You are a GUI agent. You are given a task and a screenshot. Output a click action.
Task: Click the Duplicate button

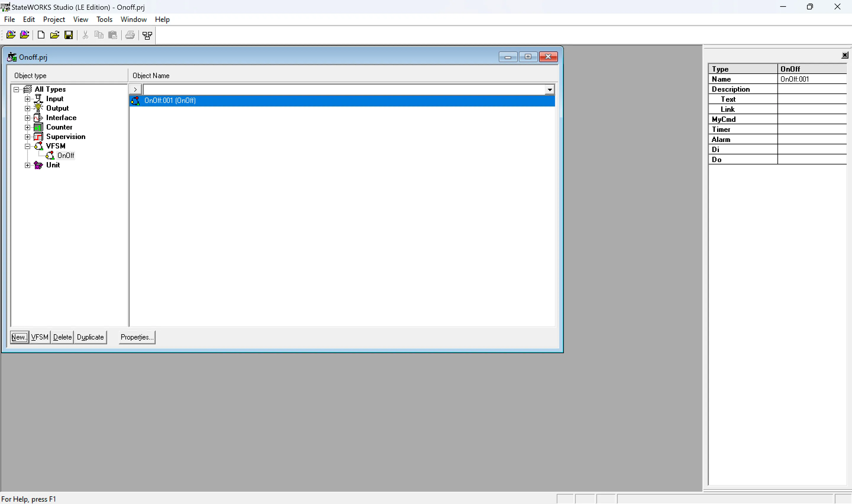point(90,337)
